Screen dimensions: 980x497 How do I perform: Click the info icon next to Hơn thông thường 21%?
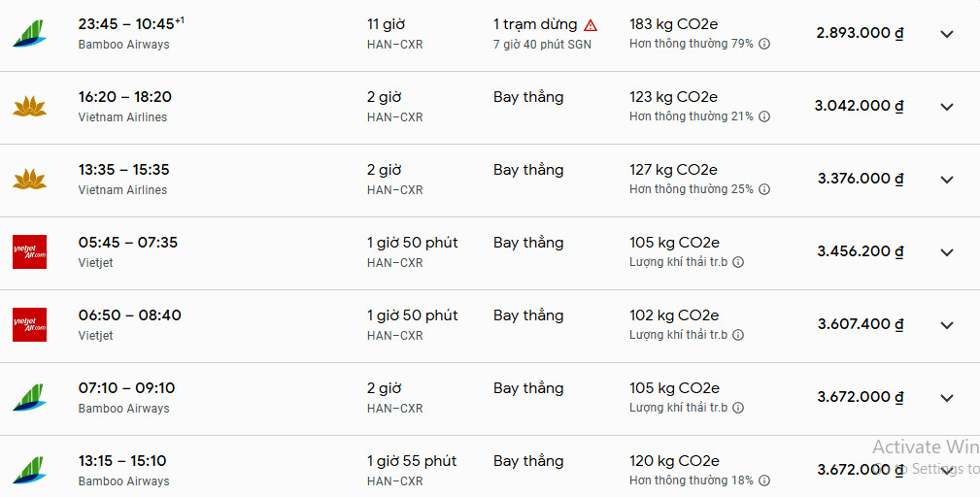(764, 116)
